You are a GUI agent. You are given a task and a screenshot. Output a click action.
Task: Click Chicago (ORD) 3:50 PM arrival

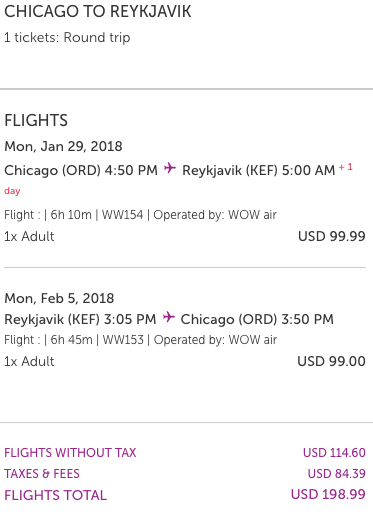[257, 319]
